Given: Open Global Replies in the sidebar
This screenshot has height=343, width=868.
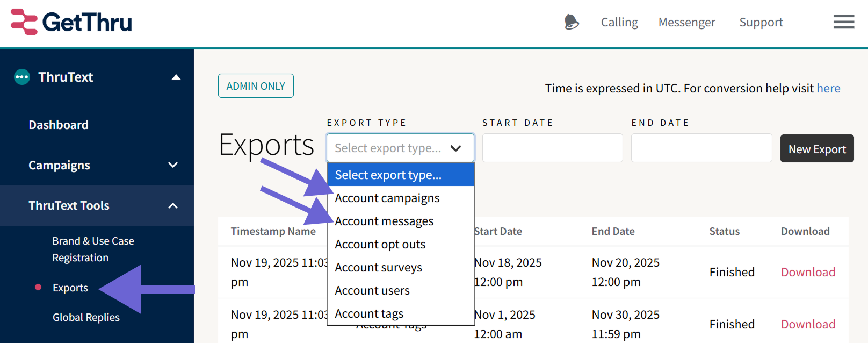Looking at the screenshot, I should pyautogui.click(x=86, y=317).
